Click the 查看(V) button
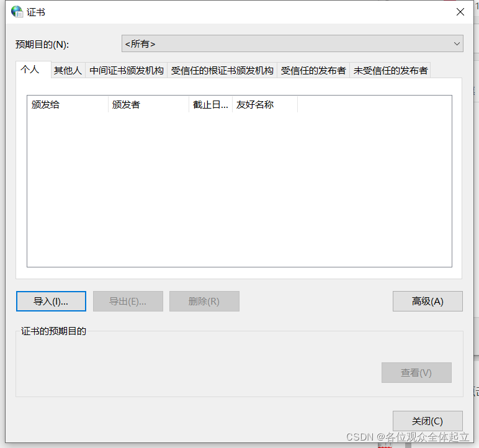This screenshot has width=479, height=448. pyautogui.click(x=416, y=372)
